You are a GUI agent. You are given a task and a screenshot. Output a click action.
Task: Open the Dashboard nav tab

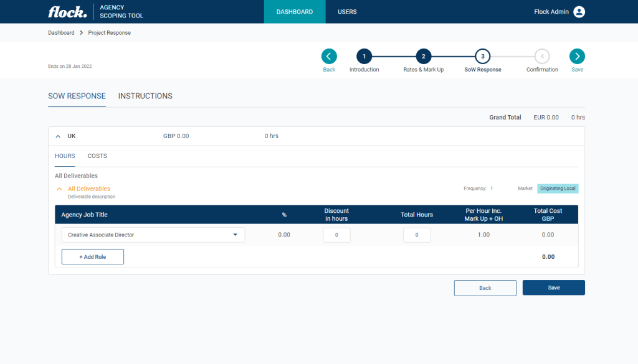pyautogui.click(x=295, y=12)
